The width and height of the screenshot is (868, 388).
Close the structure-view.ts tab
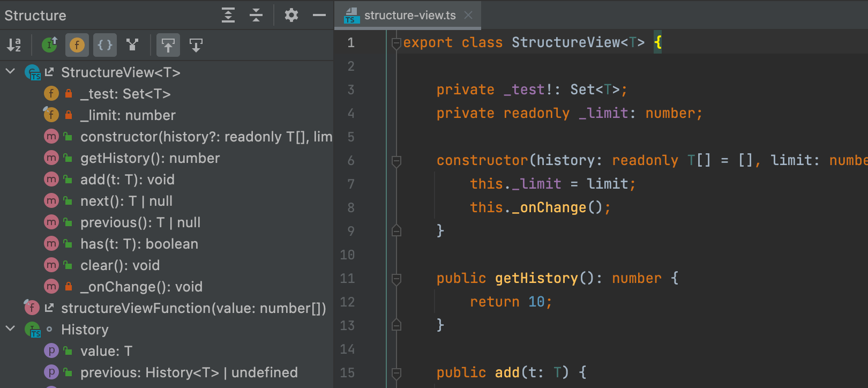point(468,15)
